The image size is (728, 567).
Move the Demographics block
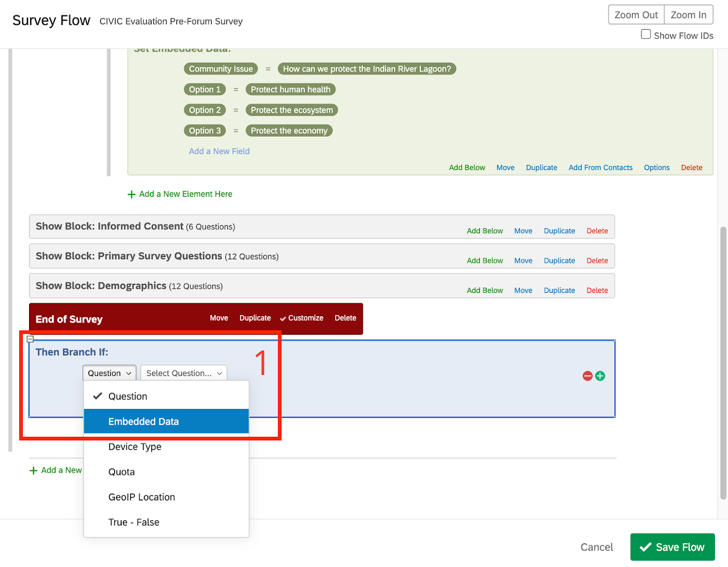click(523, 290)
